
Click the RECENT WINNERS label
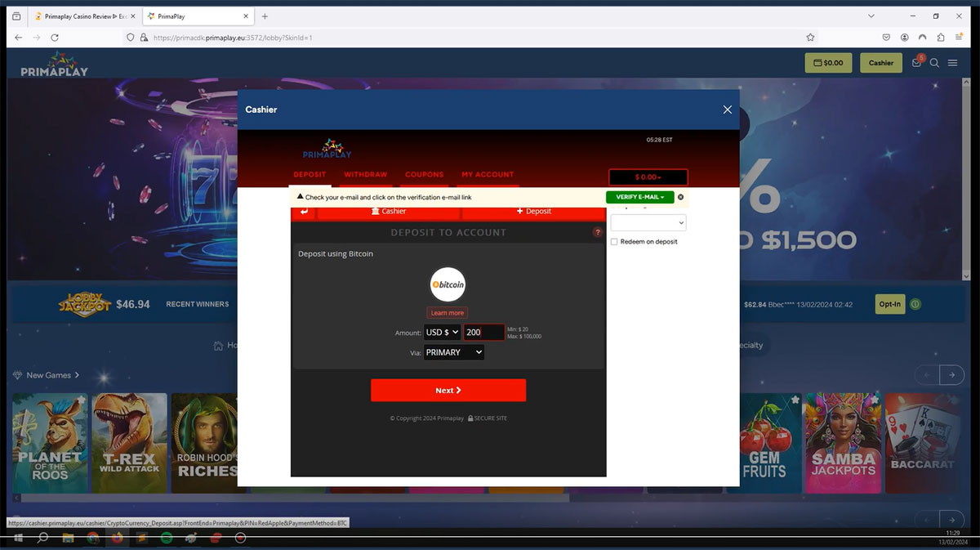point(198,304)
